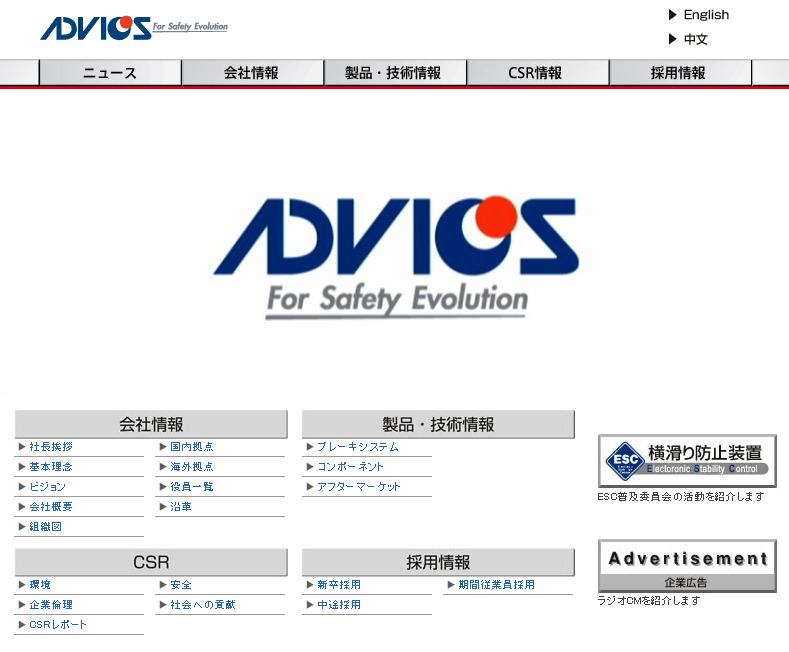Click the arrow icon beside 中文
Viewport: 789px width, 652px height.
[x=673, y=39]
